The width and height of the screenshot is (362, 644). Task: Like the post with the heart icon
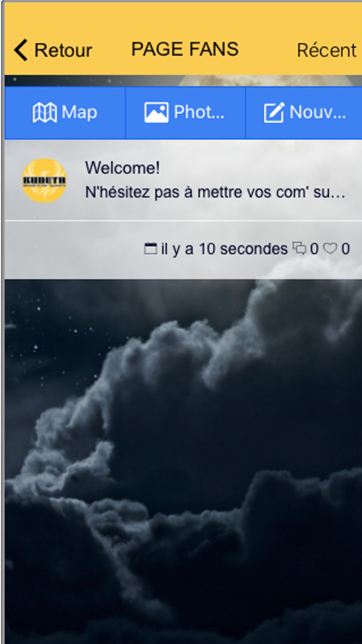pos(330,248)
